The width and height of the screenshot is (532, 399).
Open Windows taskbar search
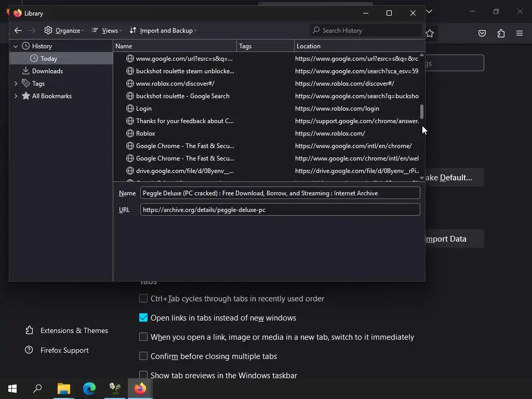click(x=37, y=389)
